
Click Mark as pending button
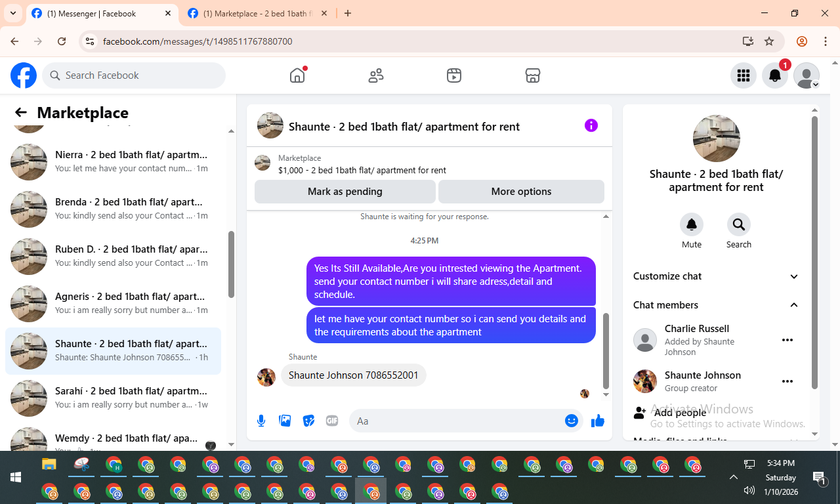[x=345, y=192]
